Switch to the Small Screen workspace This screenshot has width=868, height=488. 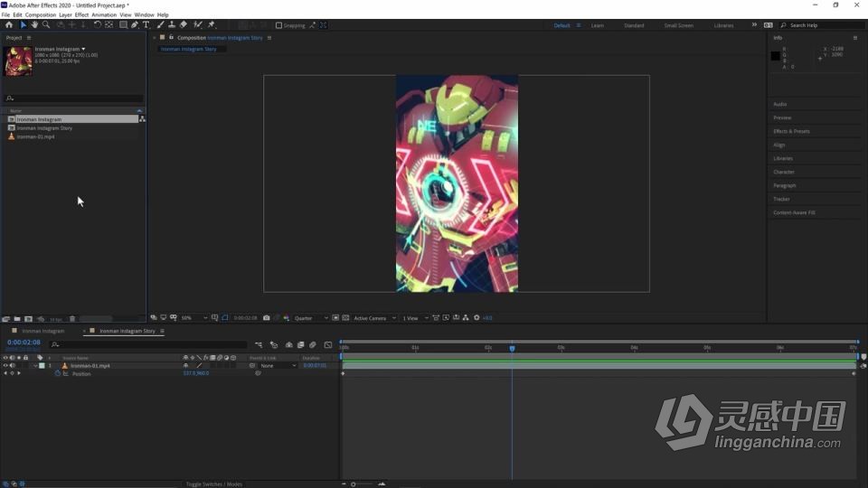[x=679, y=25]
